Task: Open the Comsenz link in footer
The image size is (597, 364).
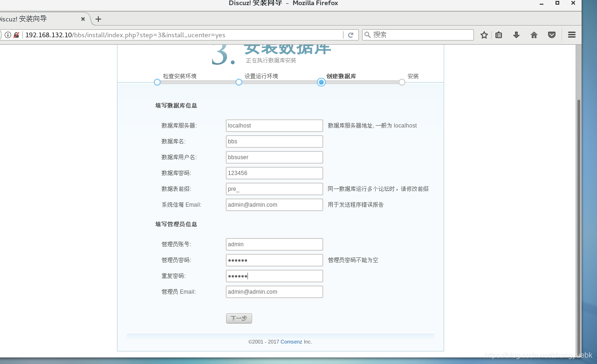Action: click(x=291, y=342)
